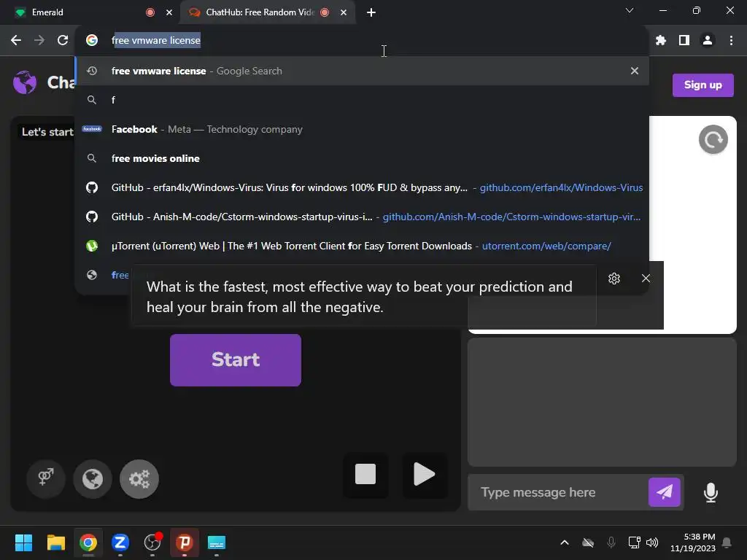Toggle the browser side panel icon
Viewport: 747px width, 560px height.
pos(684,41)
